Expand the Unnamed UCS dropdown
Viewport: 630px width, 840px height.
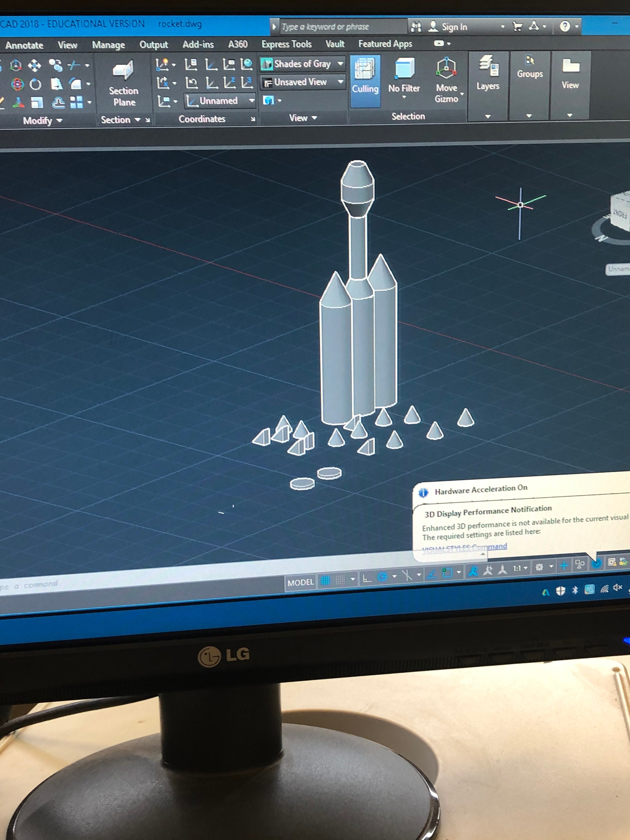(x=220, y=101)
